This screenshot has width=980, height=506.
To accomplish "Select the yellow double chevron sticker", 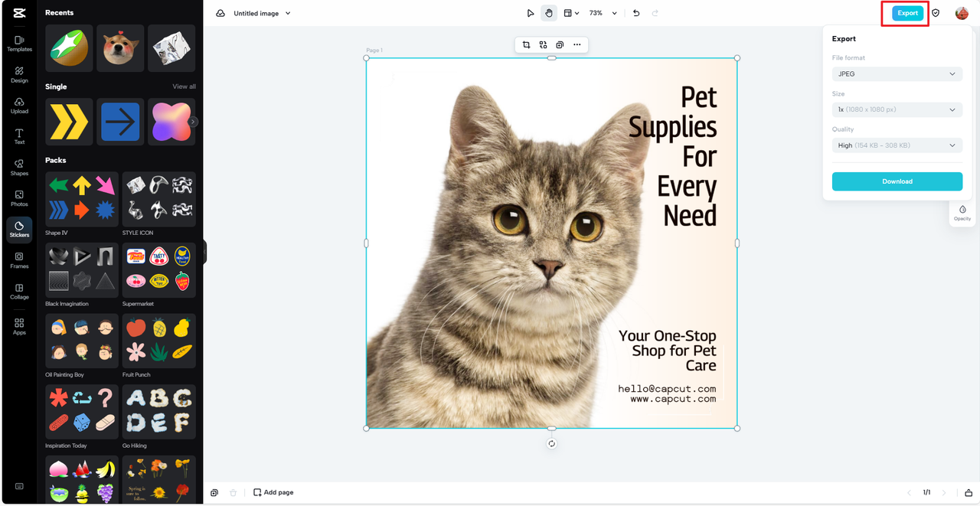I will click(69, 122).
